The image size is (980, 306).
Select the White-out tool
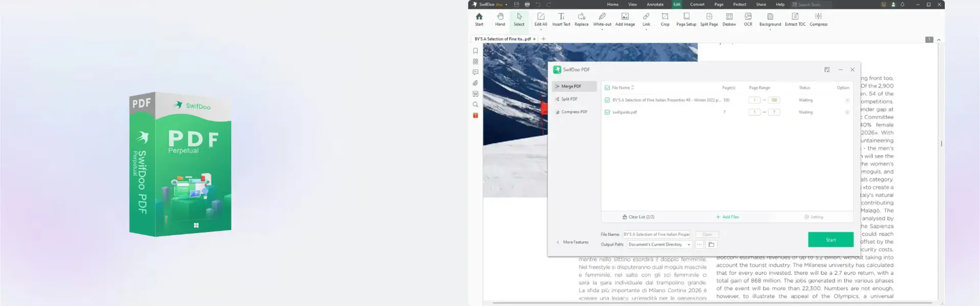coord(602,19)
